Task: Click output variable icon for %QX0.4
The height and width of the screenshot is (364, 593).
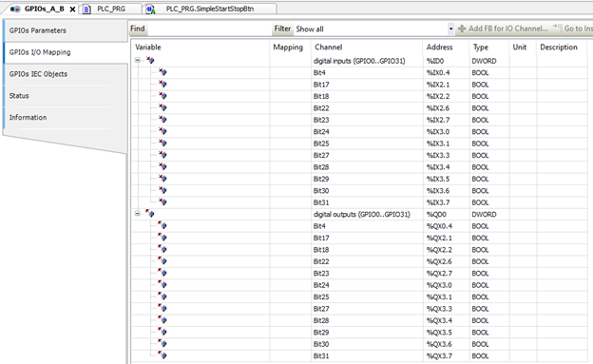Action: click(163, 225)
